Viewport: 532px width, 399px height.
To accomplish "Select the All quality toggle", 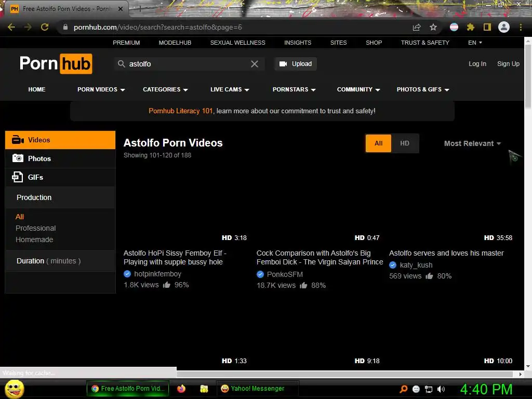I will (378, 143).
